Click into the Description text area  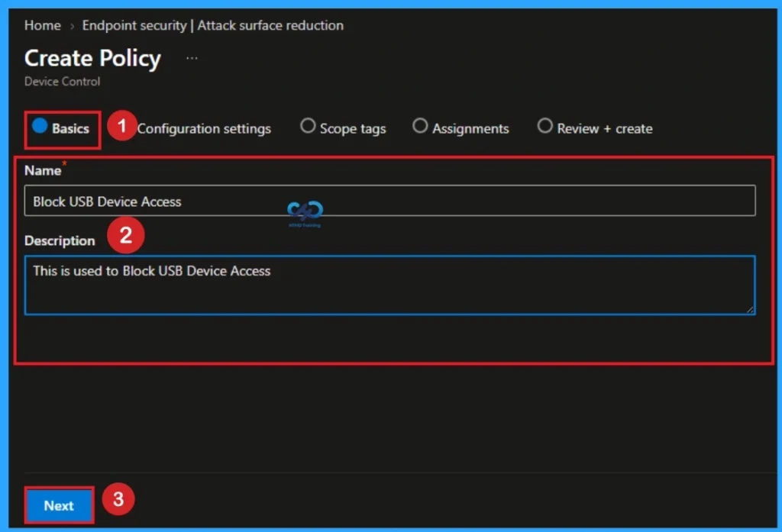pyautogui.click(x=390, y=285)
